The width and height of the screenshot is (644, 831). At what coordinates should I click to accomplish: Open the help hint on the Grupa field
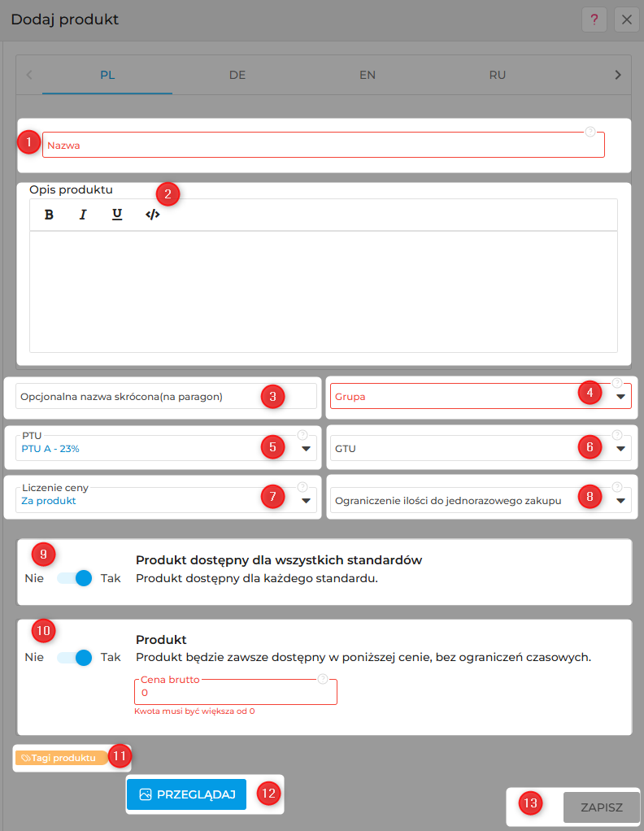click(617, 383)
